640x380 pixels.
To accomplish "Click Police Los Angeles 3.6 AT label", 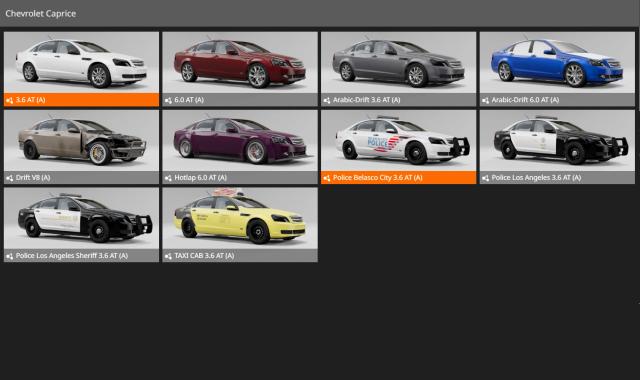I will tap(536, 178).
